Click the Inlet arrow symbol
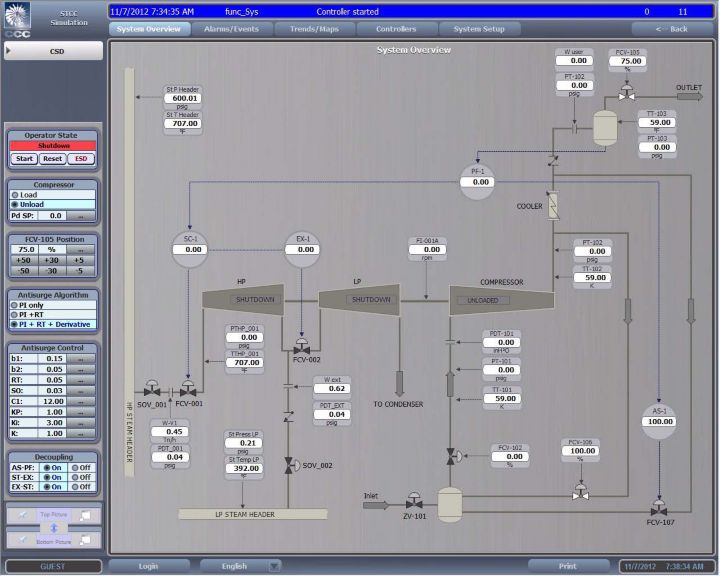This screenshot has height=576, width=720. [376, 505]
